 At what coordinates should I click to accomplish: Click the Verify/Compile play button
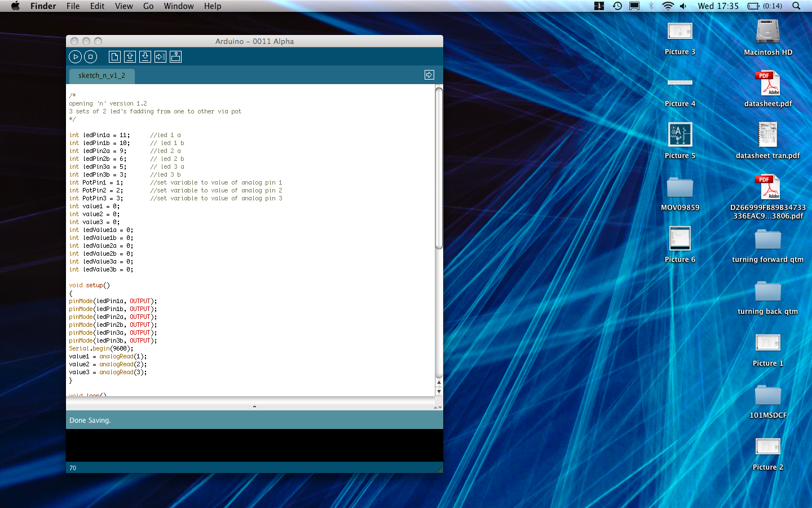(x=75, y=56)
